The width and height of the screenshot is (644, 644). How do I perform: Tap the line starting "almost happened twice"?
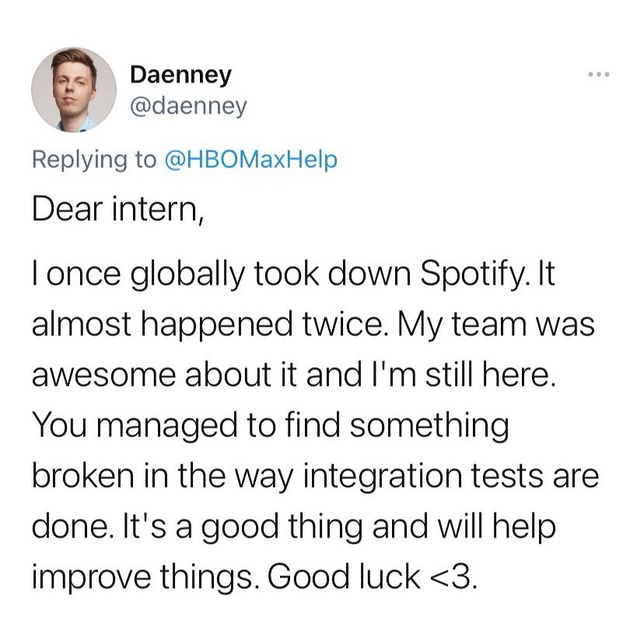pyautogui.click(x=313, y=324)
